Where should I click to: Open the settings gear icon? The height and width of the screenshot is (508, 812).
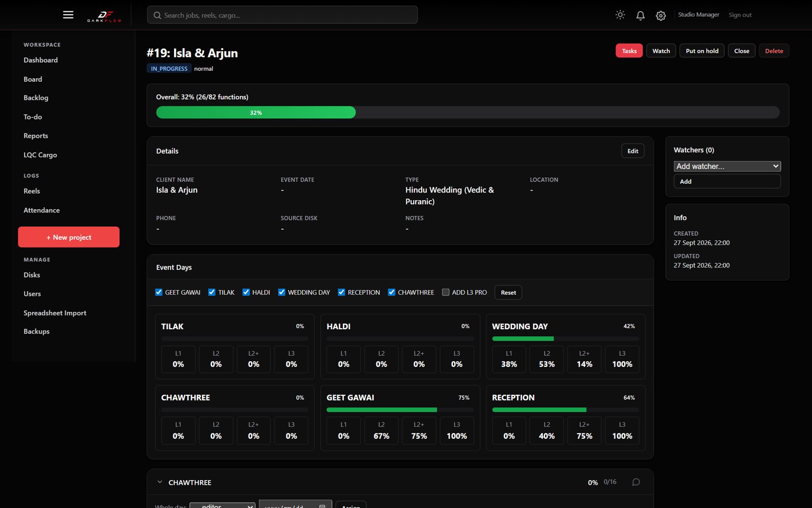[661, 15]
